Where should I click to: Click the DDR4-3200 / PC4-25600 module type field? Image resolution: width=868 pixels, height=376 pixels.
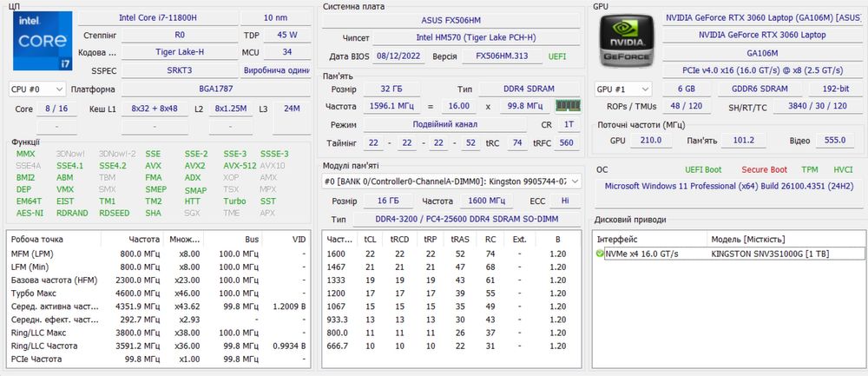[467, 220]
